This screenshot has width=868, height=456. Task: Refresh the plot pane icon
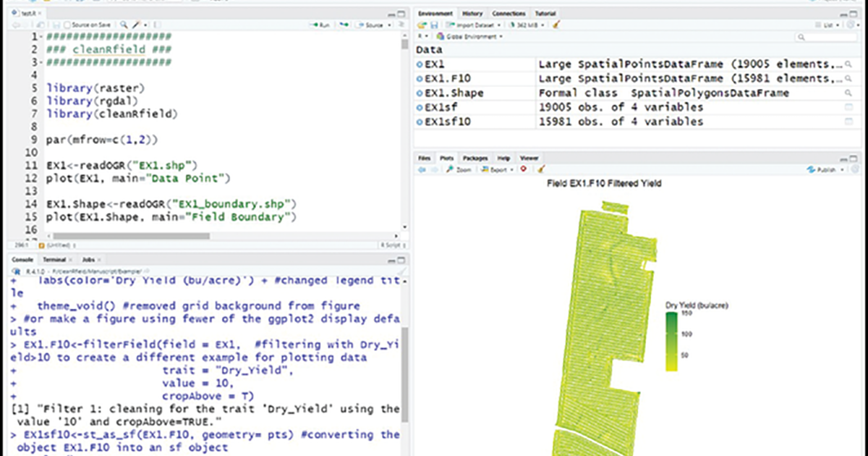856,169
